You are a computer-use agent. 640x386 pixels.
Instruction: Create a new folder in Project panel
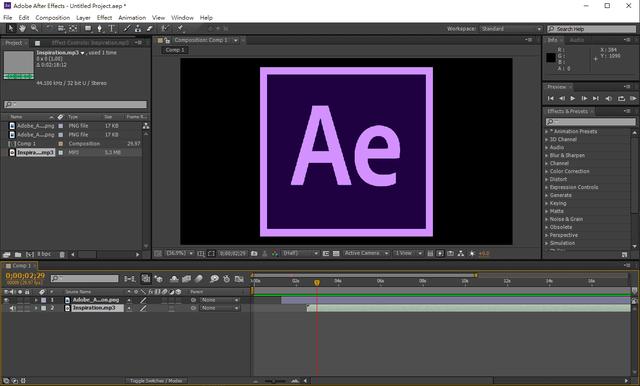(18, 255)
